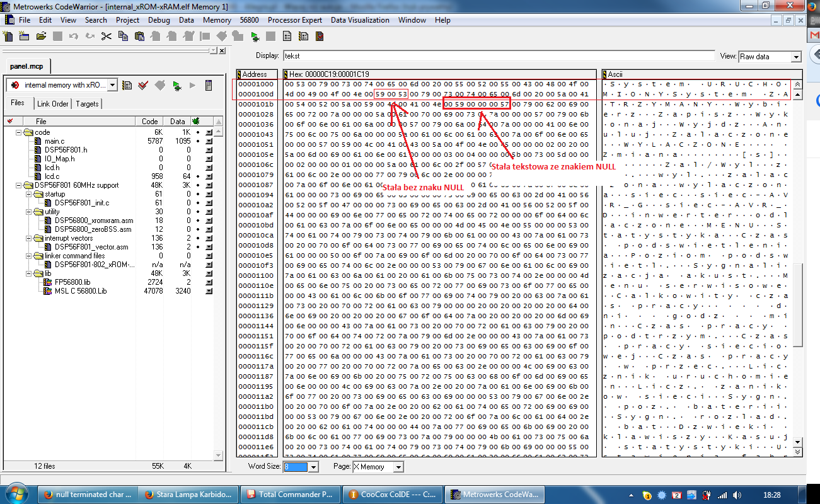Click the red checkmark column header

[10, 121]
